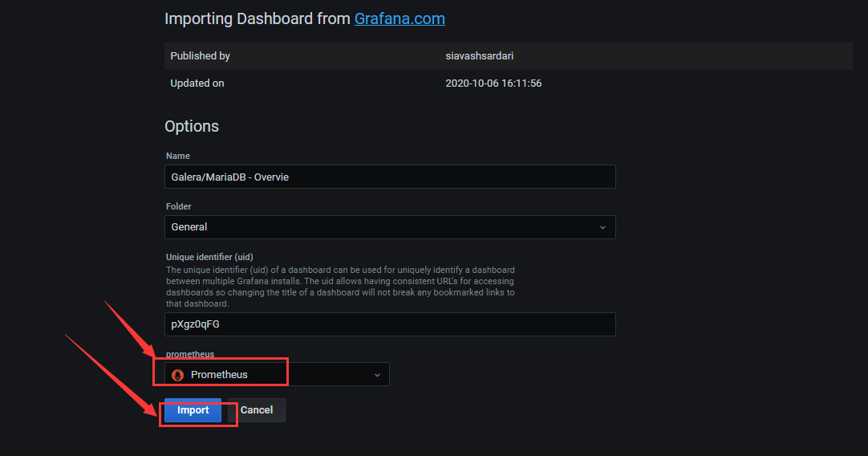Click the Folder dropdown chevron arrow
This screenshot has width=868, height=456.
coord(602,227)
